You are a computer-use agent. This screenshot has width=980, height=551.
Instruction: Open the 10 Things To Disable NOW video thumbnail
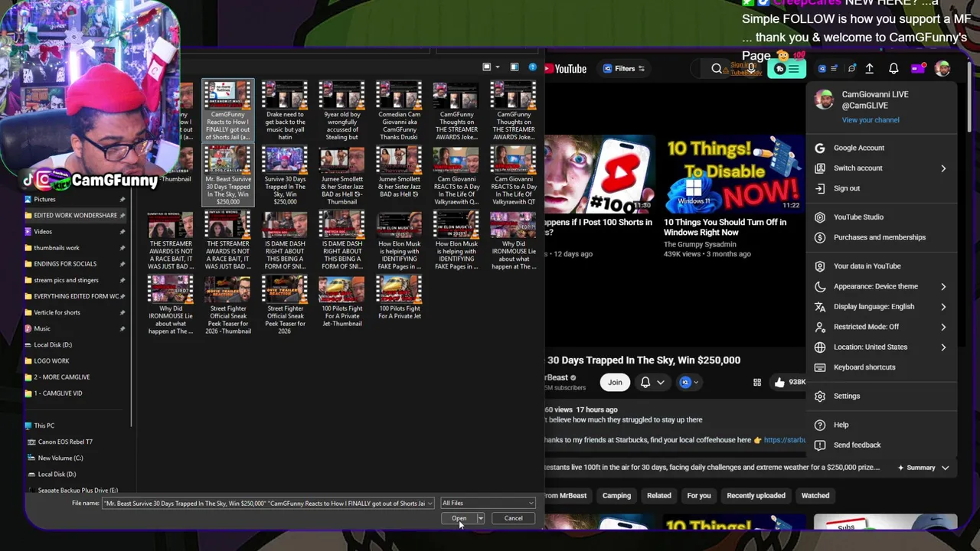[732, 174]
